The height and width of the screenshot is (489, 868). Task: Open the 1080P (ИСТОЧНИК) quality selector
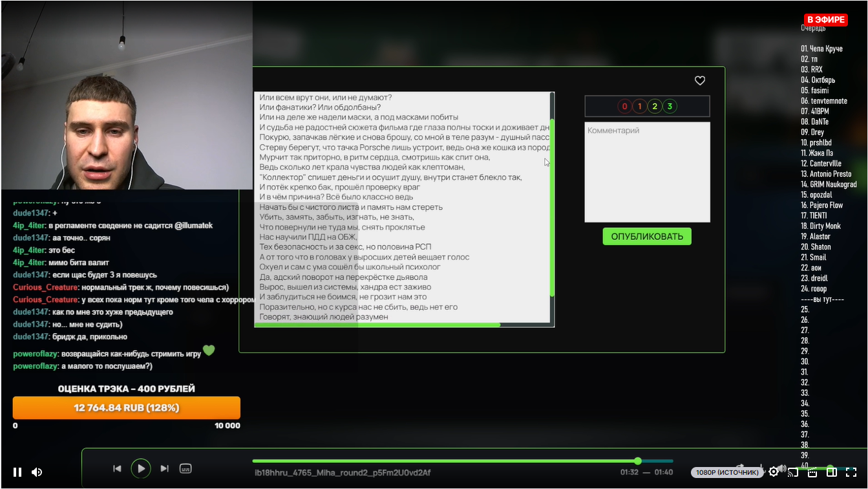727,473
